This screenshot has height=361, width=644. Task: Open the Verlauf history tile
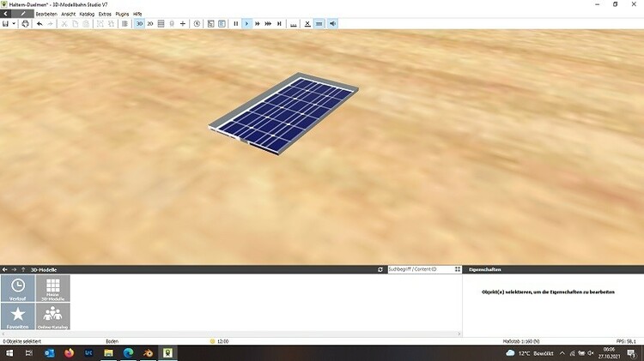[x=18, y=289]
